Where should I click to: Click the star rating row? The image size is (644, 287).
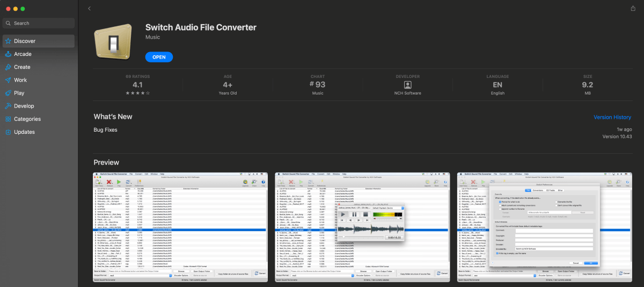click(x=137, y=93)
